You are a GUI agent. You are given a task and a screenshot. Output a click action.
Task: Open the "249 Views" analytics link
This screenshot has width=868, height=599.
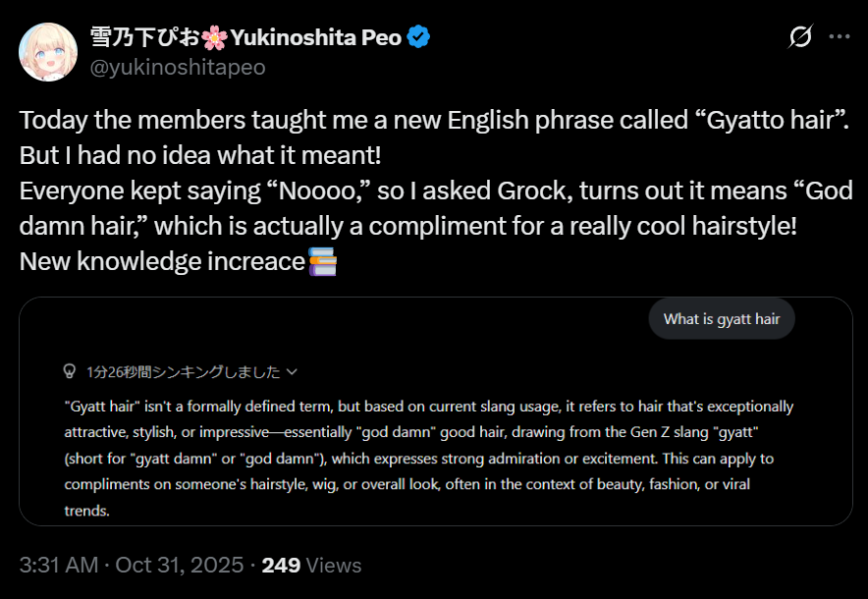pyautogui.click(x=312, y=566)
